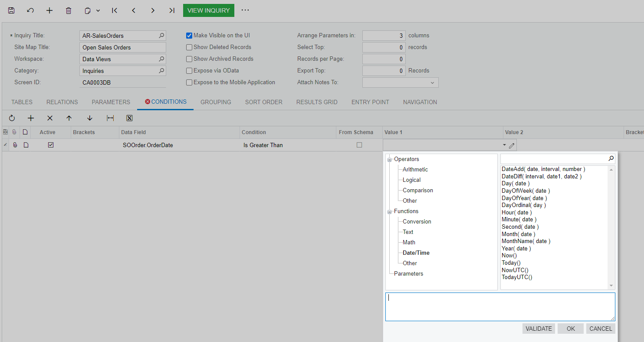Click the Clipboard icon
The image size is (644, 342).
[x=88, y=10]
